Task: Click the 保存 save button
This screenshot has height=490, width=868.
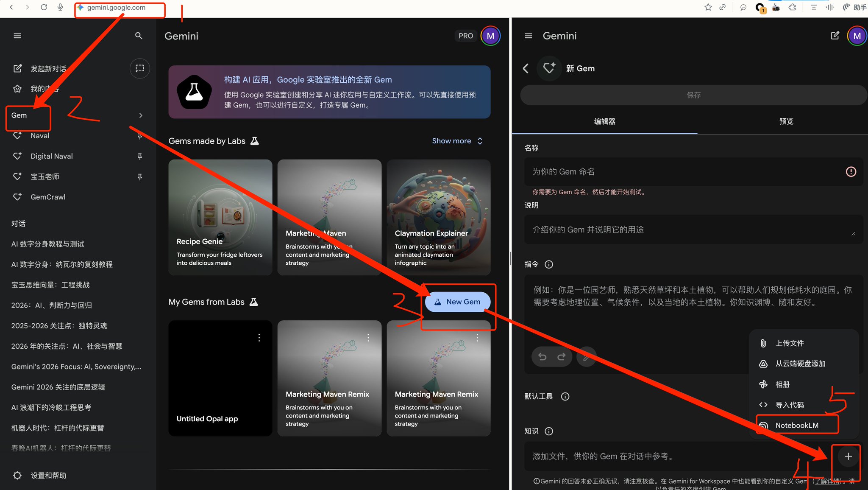Action: coord(693,95)
